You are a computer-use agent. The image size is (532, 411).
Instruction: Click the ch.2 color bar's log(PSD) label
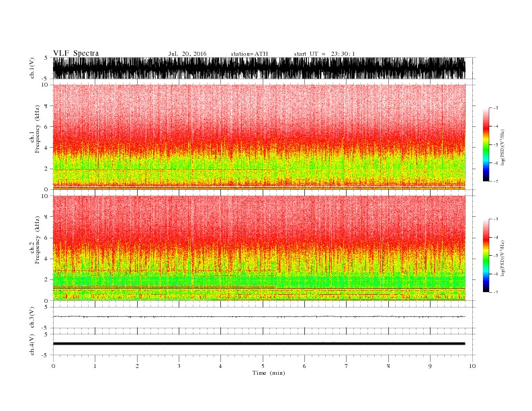pyautogui.click(x=502, y=259)
